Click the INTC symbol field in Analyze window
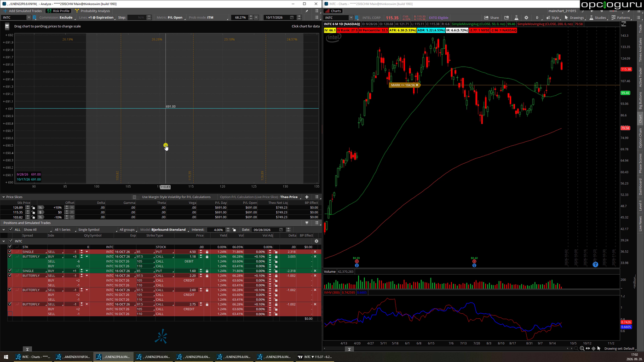 pos(14,17)
